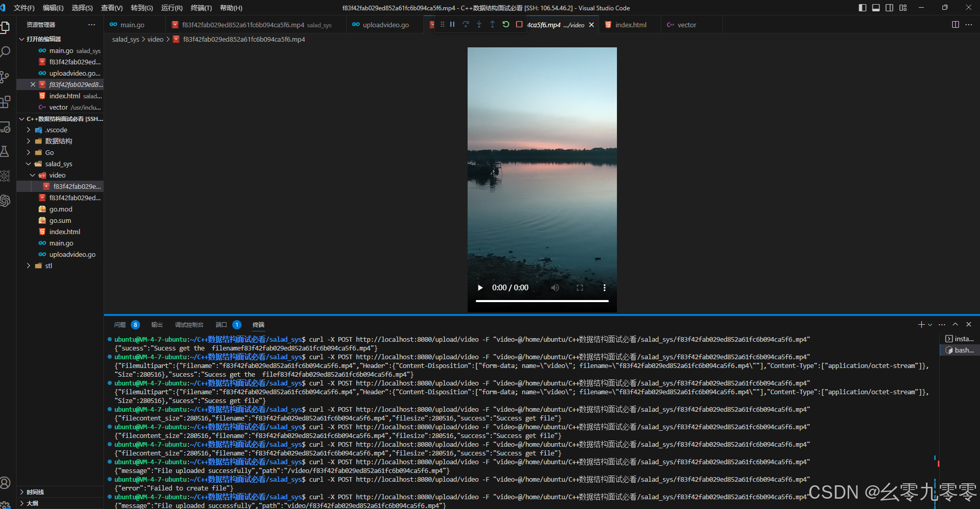Expand the 大纲 outline section
The height and width of the screenshot is (509, 980).
[x=60, y=503]
